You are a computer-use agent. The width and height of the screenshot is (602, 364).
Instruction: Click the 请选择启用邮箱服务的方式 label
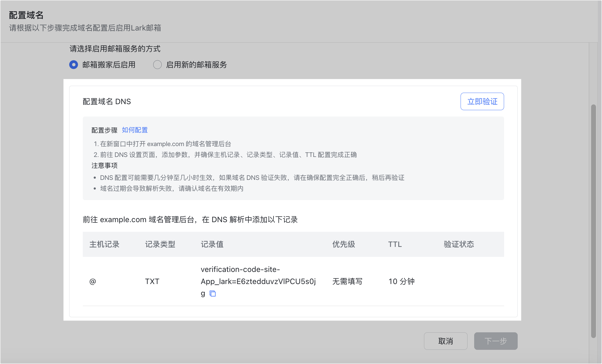coord(115,49)
